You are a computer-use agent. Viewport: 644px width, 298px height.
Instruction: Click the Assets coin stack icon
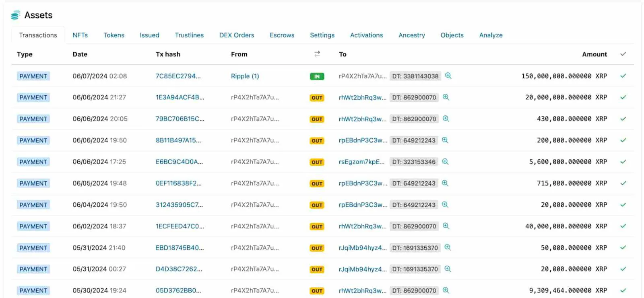[x=15, y=15]
